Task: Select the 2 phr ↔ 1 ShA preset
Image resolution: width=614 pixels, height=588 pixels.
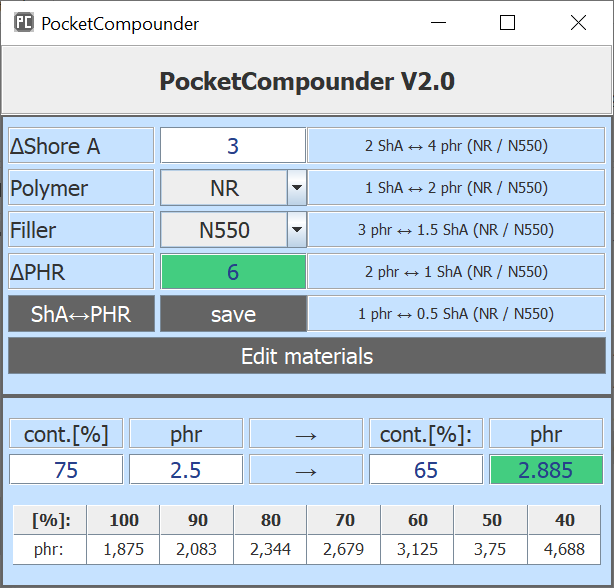Action: coord(455,272)
